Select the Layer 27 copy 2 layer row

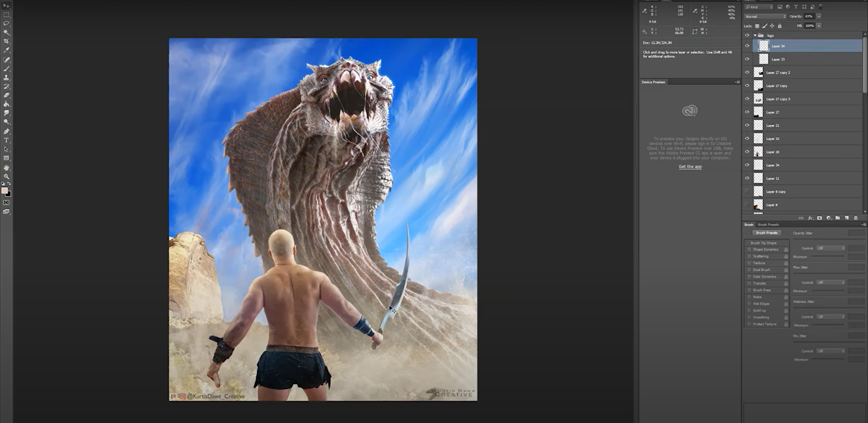(x=807, y=72)
